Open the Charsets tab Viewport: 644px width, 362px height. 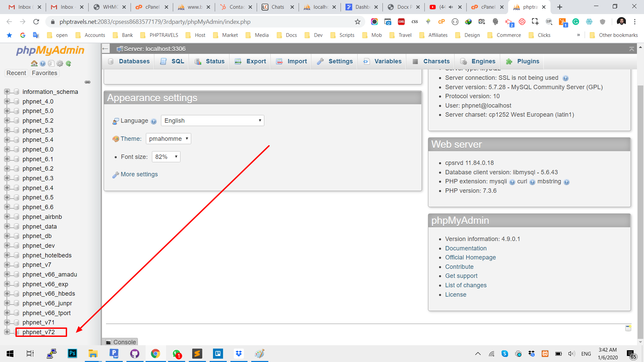(x=431, y=61)
